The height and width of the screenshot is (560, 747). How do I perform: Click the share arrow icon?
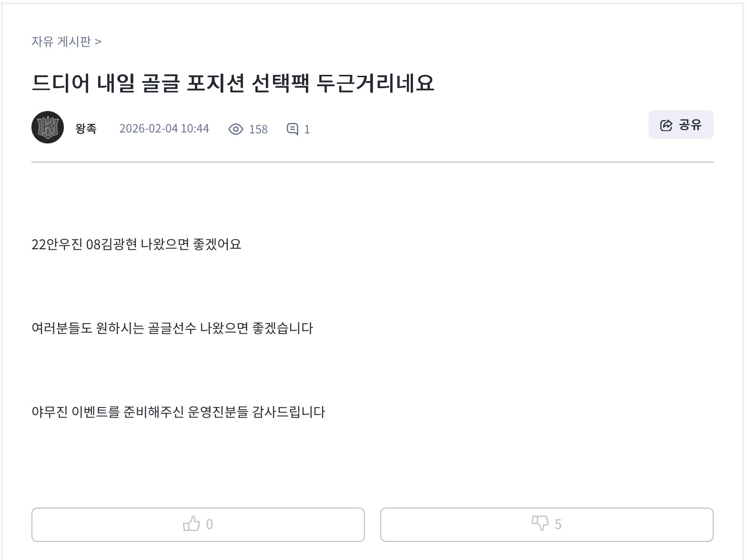[666, 125]
